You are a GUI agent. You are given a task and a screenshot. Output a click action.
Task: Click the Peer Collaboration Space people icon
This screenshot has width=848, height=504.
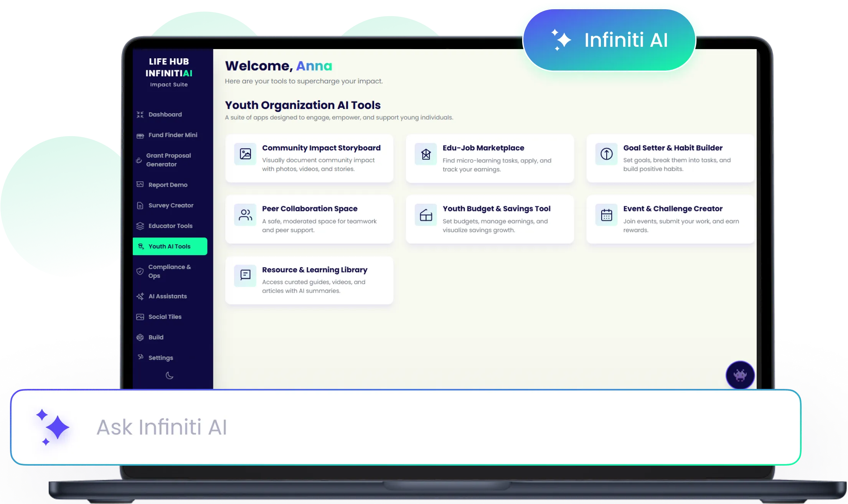click(x=245, y=215)
